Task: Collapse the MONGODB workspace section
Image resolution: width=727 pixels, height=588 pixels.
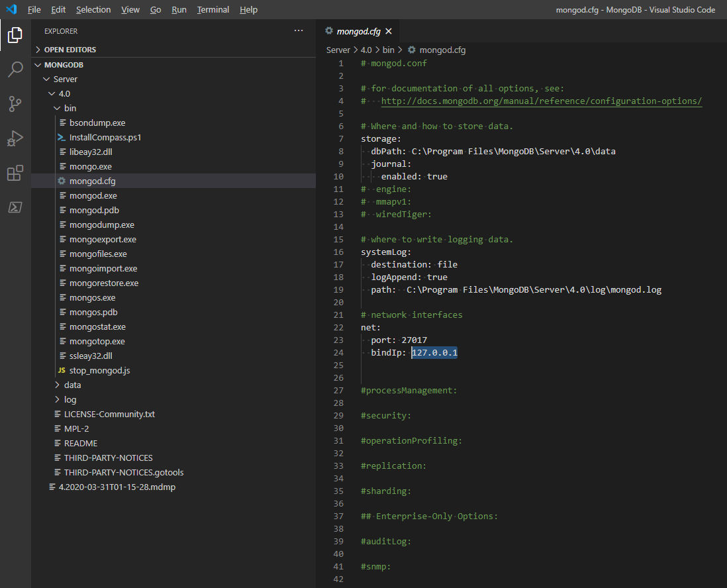Action: tap(173, 64)
